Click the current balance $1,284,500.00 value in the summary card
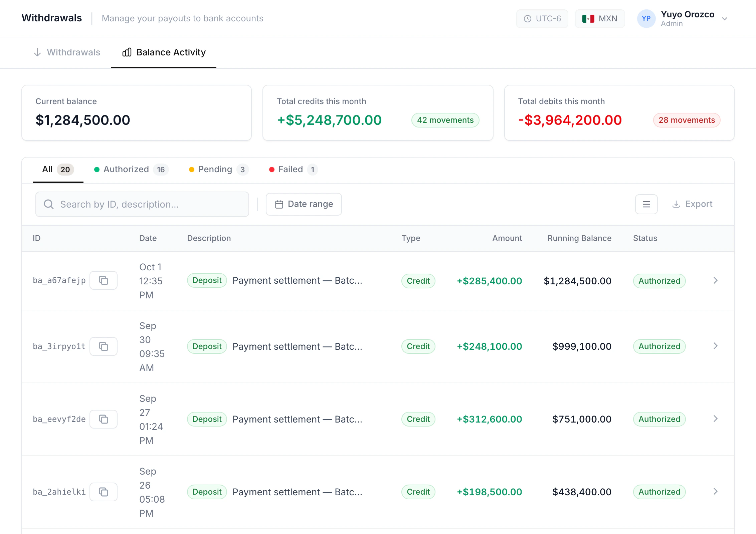The image size is (756, 534). [x=83, y=120]
